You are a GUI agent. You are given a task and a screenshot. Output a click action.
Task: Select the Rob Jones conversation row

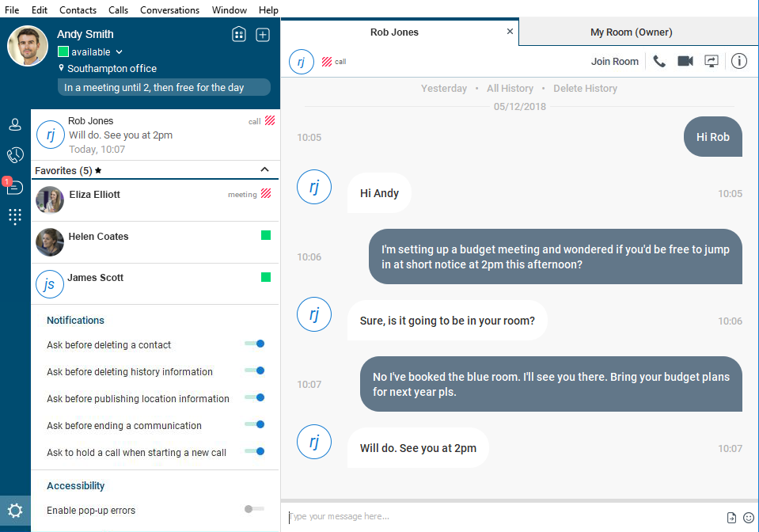155,135
